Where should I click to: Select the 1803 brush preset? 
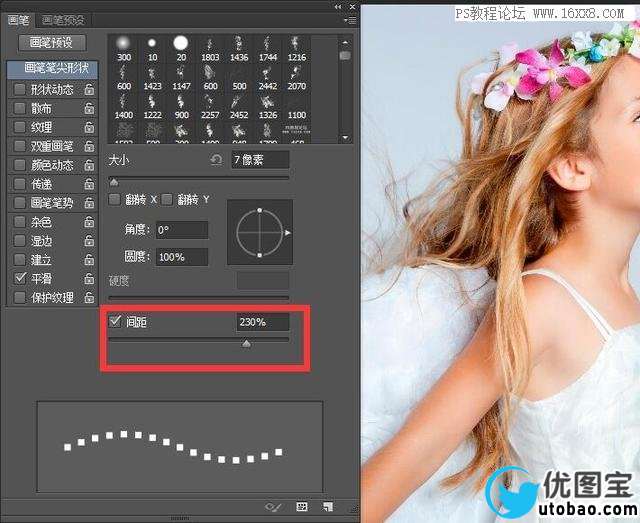[210, 48]
